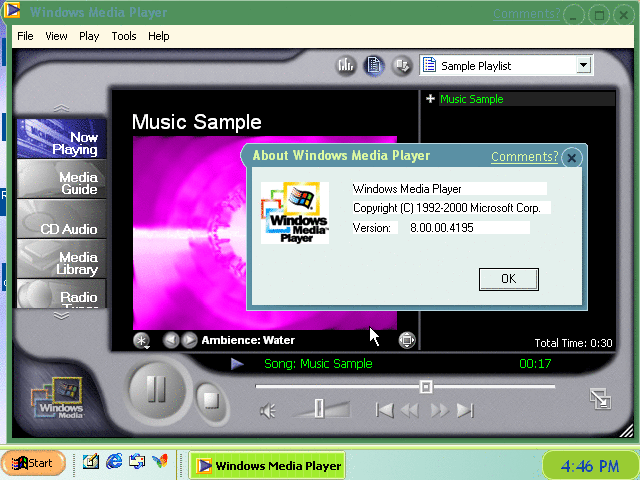This screenshot has height=480, width=640.
Task: Click the Song: Music Sample status text
Action: tap(318, 364)
